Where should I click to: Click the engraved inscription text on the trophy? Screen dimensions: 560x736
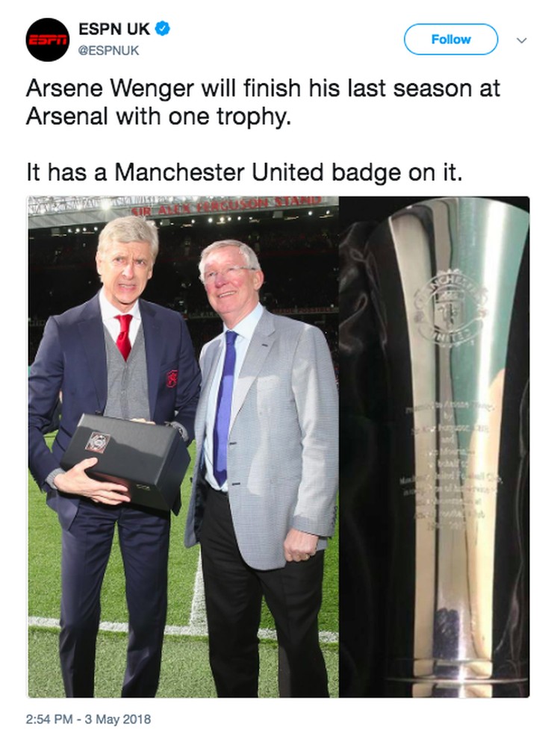[x=449, y=466]
